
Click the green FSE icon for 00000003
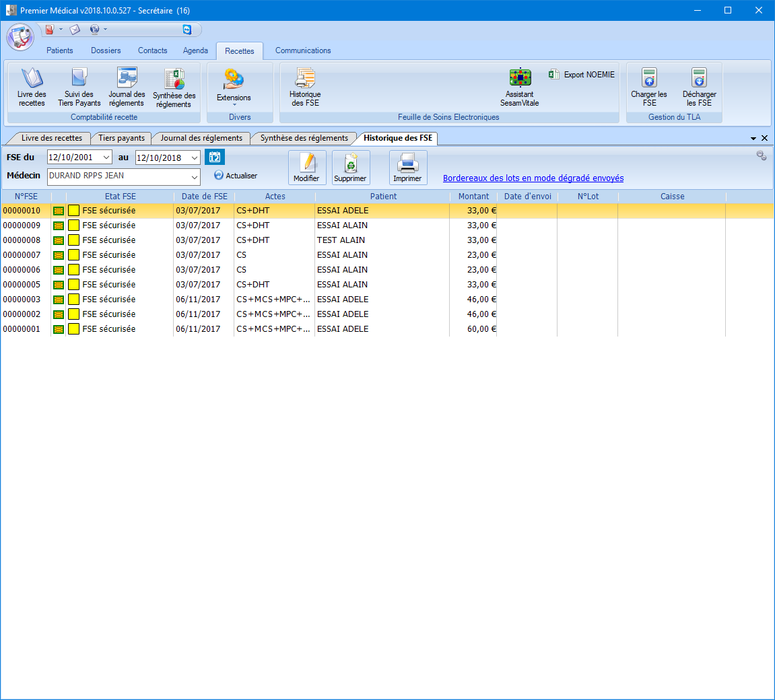(x=59, y=300)
